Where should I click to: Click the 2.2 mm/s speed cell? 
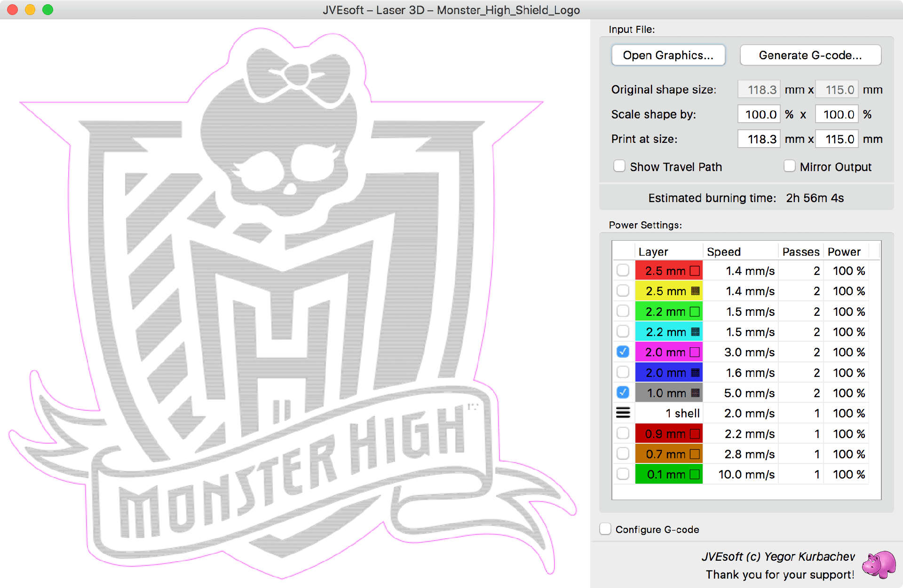pos(741,434)
